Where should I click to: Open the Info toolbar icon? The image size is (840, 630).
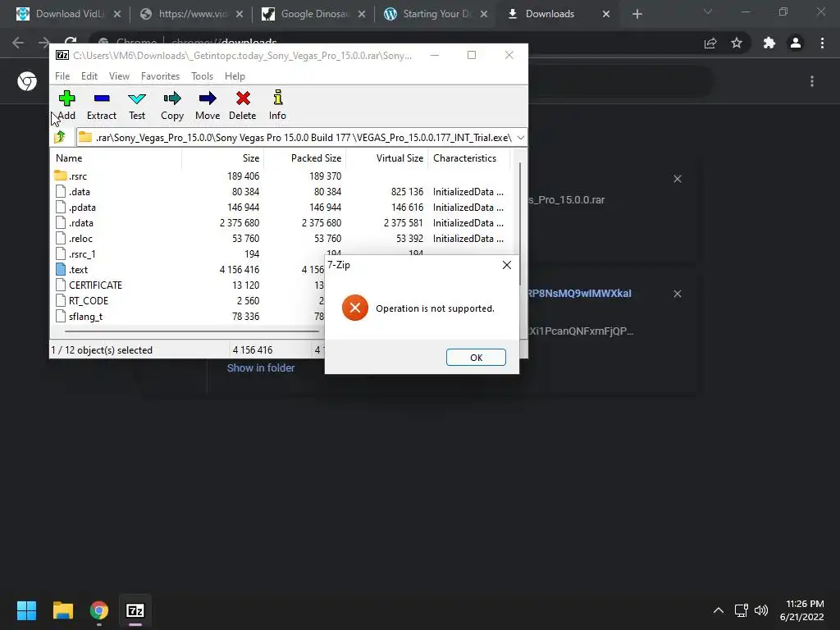pos(277,98)
